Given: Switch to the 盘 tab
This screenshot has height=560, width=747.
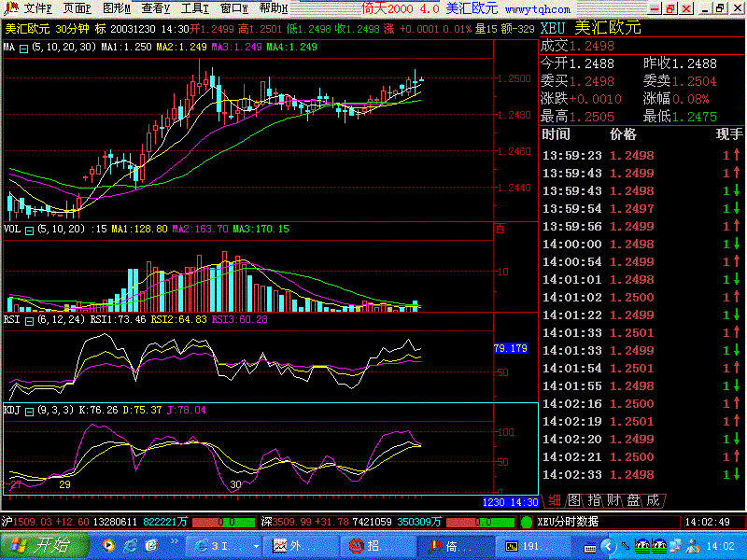Looking at the screenshot, I should pyautogui.click(x=633, y=500).
